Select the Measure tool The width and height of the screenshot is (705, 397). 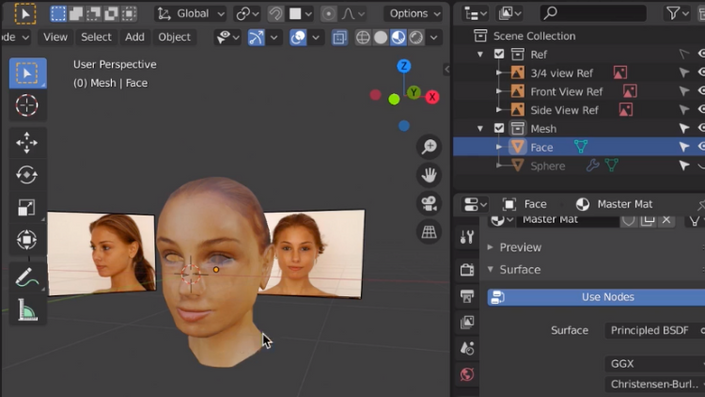27,310
